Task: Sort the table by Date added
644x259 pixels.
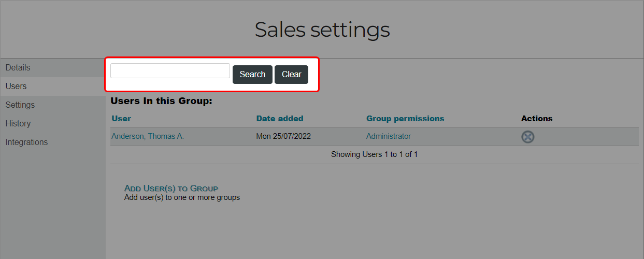Action: [x=280, y=119]
